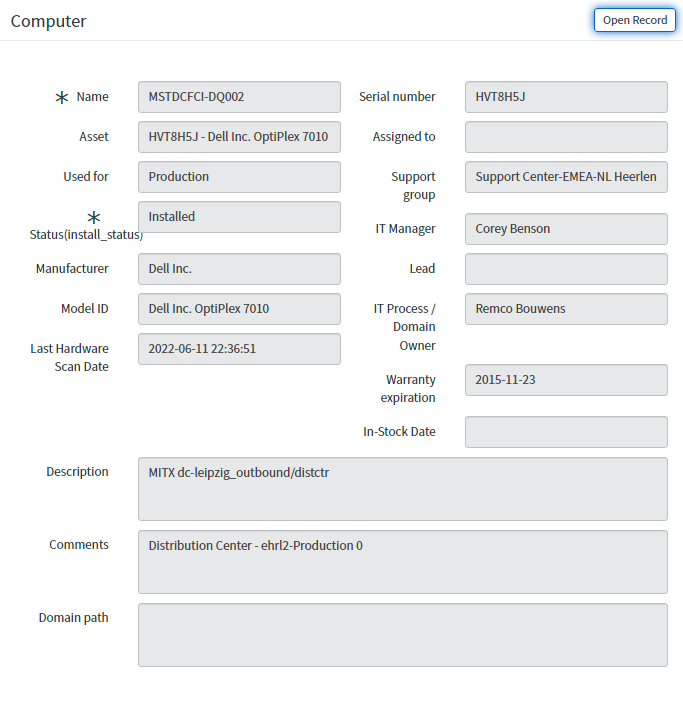Select the Serial number field
The height and width of the screenshot is (701, 683).
pyautogui.click(x=566, y=97)
